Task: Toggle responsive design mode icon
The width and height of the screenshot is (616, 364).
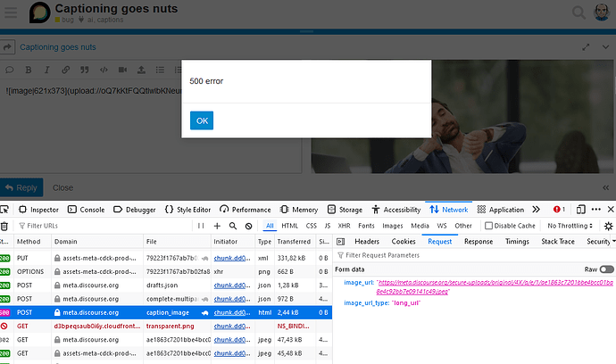Action: pos(580,210)
